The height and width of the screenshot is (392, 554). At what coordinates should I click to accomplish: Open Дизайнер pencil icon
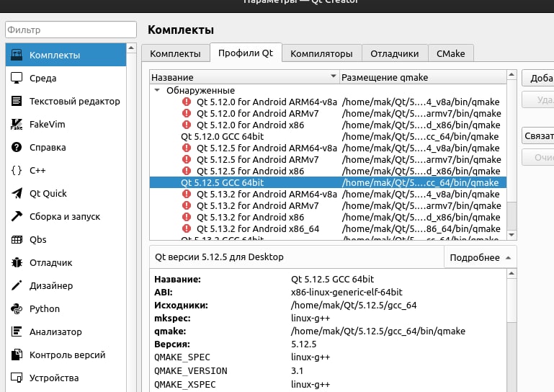point(17,285)
